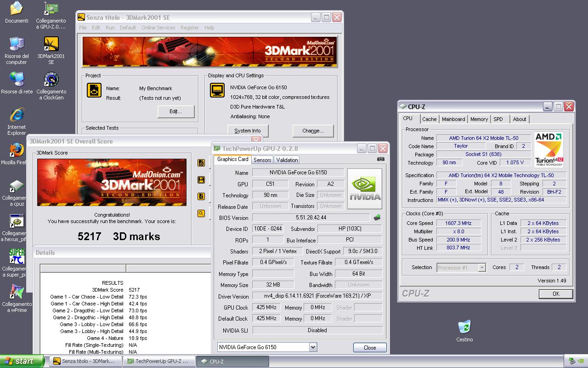The width and height of the screenshot is (588, 368).
Task: Click the BIOS save chip icon in GPU-Z
Action: pos(377,218)
